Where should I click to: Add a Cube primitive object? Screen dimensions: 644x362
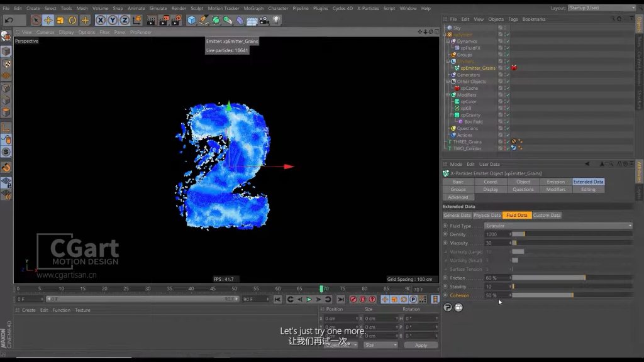[x=191, y=19]
